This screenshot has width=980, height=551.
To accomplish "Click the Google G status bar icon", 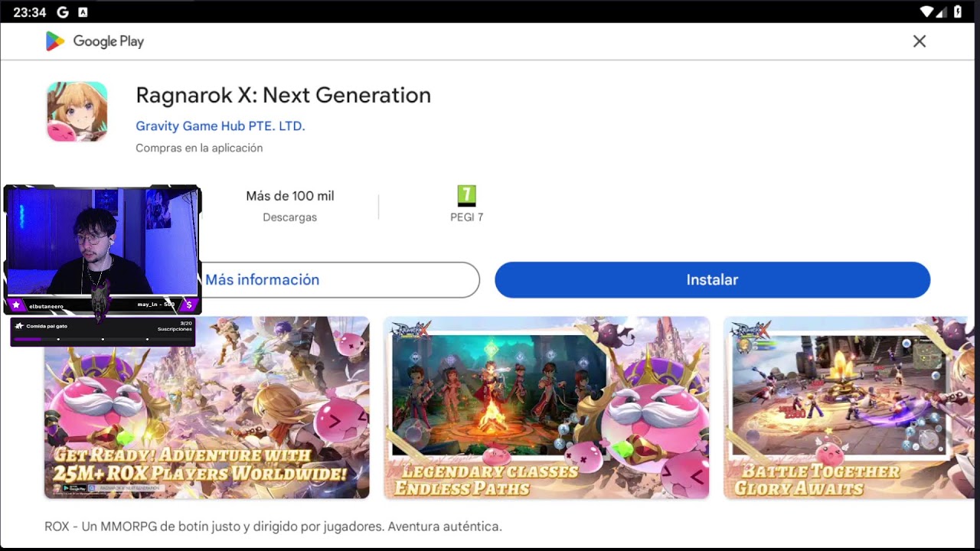I will [63, 12].
